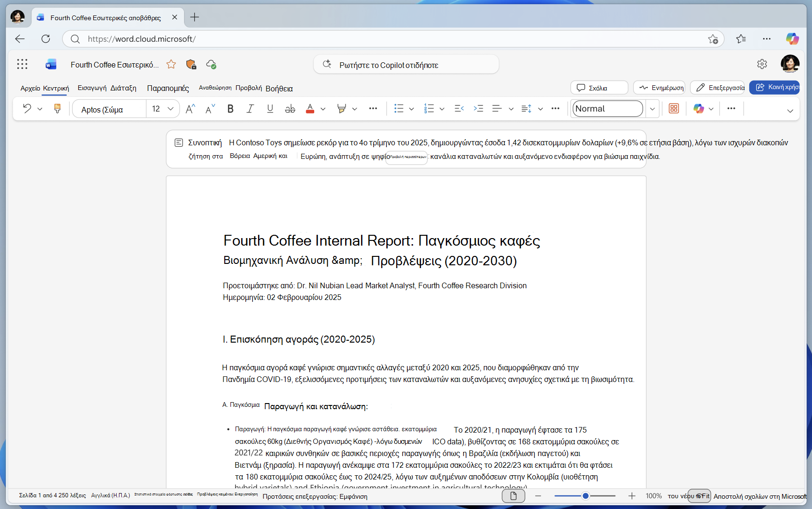812x509 pixels.
Task: Expand numbering style dropdown
Action: [442, 109]
